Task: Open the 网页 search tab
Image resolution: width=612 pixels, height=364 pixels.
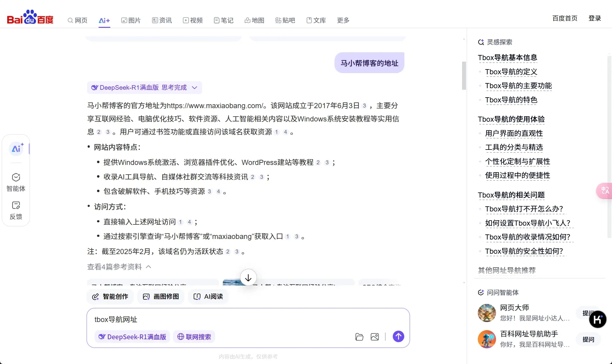Action: pos(77,20)
